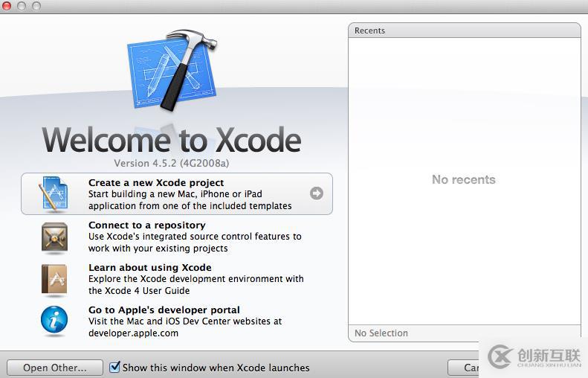Click the Recents panel header
This screenshot has width=588, height=378.
[465, 31]
